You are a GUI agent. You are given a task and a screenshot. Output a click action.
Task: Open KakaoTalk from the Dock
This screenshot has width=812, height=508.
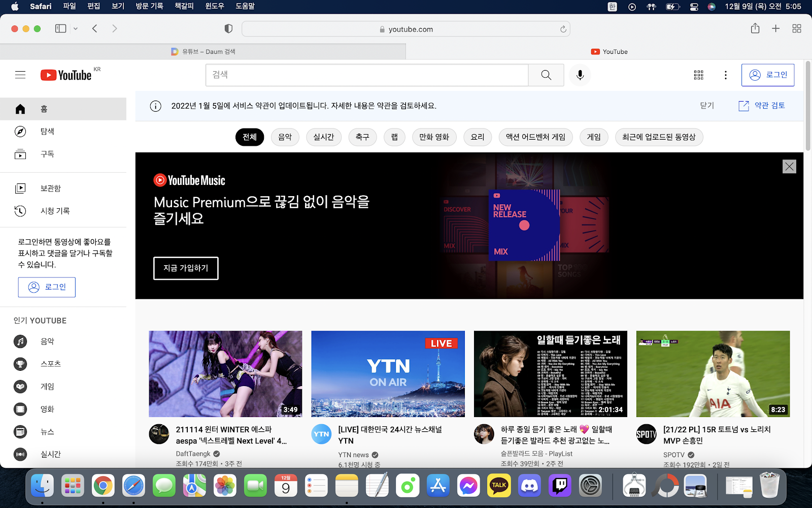pyautogui.click(x=499, y=486)
